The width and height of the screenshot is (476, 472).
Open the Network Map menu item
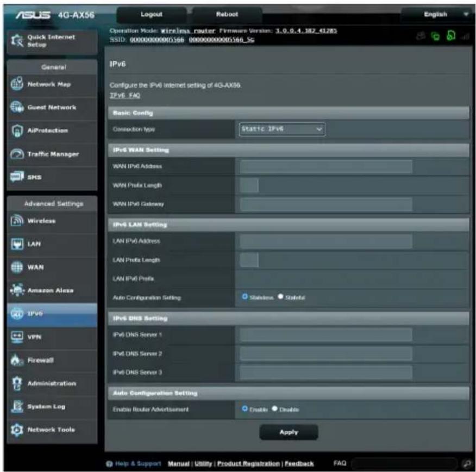coord(52,84)
